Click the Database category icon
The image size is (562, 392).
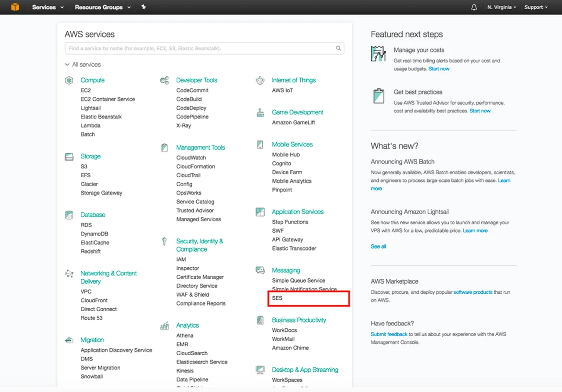tap(69, 215)
